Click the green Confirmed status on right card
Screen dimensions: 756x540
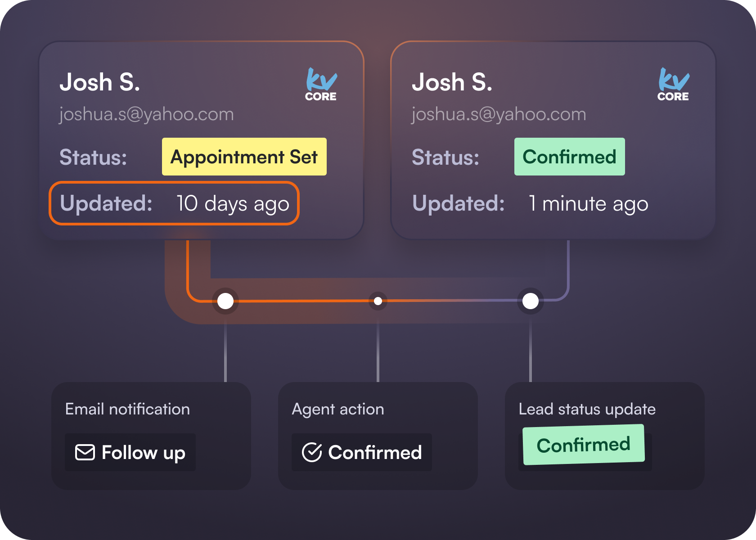[x=570, y=157]
